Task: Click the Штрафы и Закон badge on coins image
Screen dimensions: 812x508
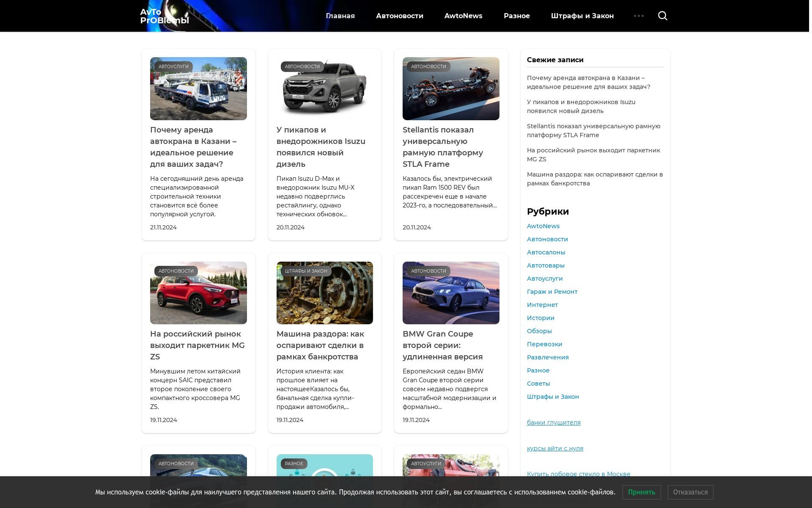Action: point(306,271)
